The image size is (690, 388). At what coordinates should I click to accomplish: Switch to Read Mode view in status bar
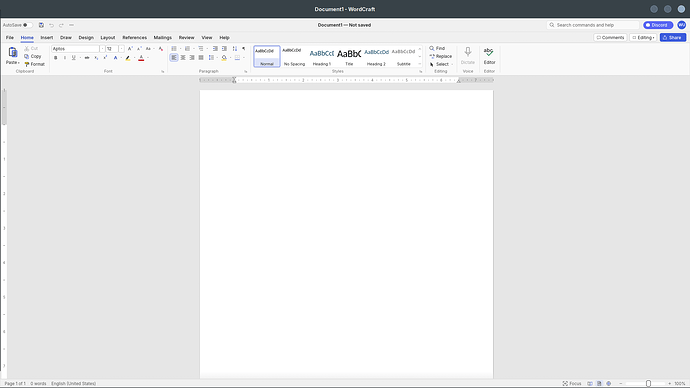click(x=590, y=384)
